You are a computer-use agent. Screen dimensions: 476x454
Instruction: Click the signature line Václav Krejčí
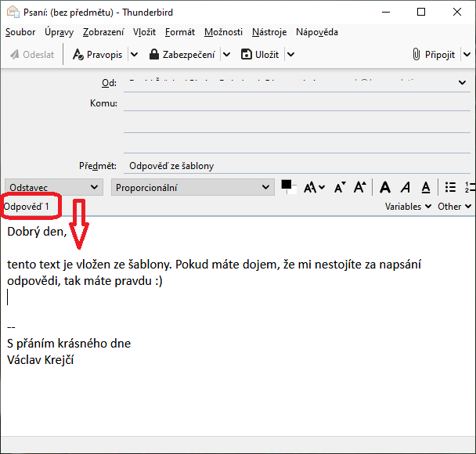click(41, 360)
